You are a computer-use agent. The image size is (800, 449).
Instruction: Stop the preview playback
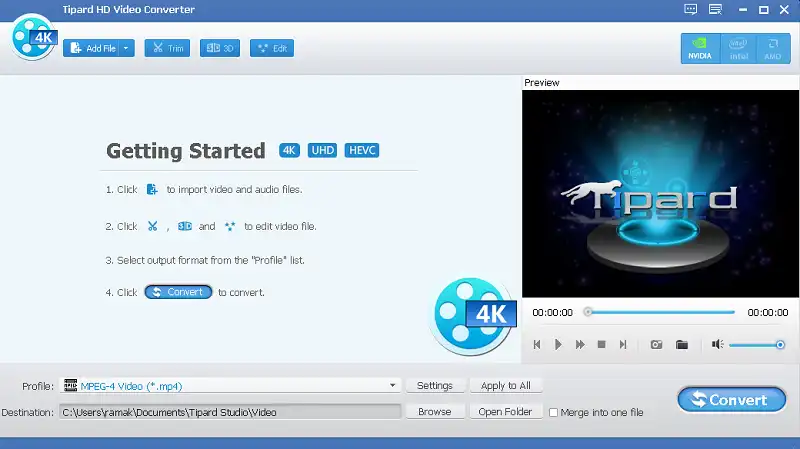(x=601, y=344)
